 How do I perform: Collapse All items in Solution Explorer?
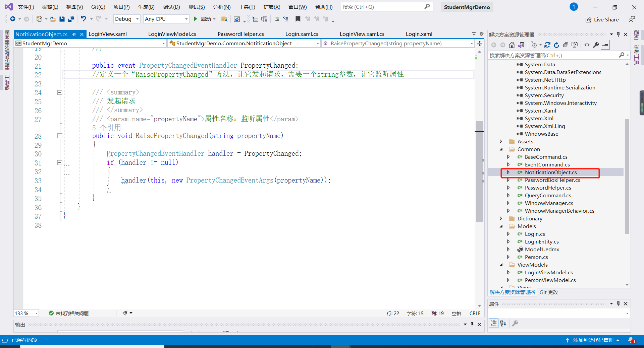566,45
